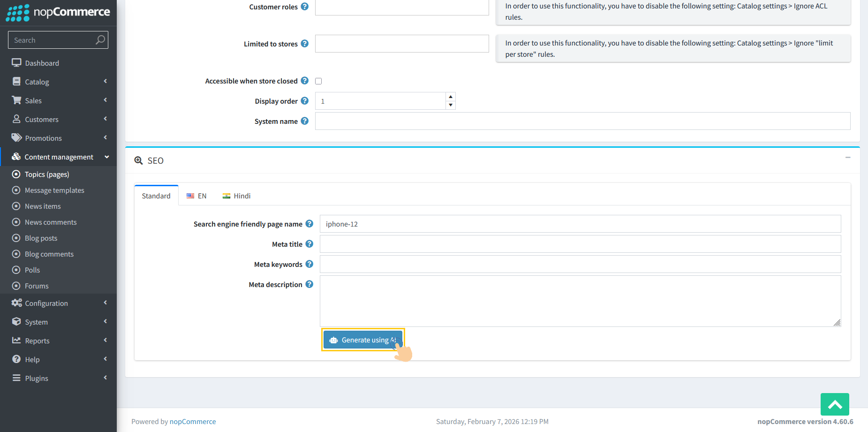Click the magnifier icon in the sidebar search
This screenshot has width=868, height=432.
point(100,40)
